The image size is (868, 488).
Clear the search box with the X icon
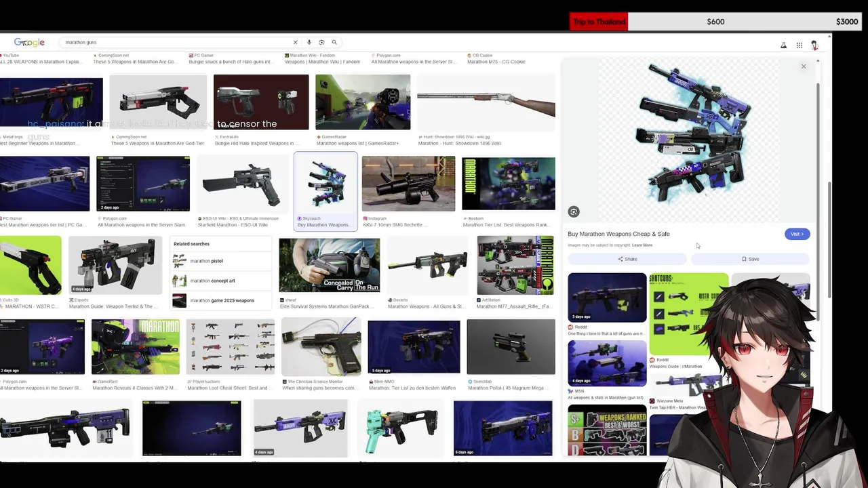pos(295,42)
